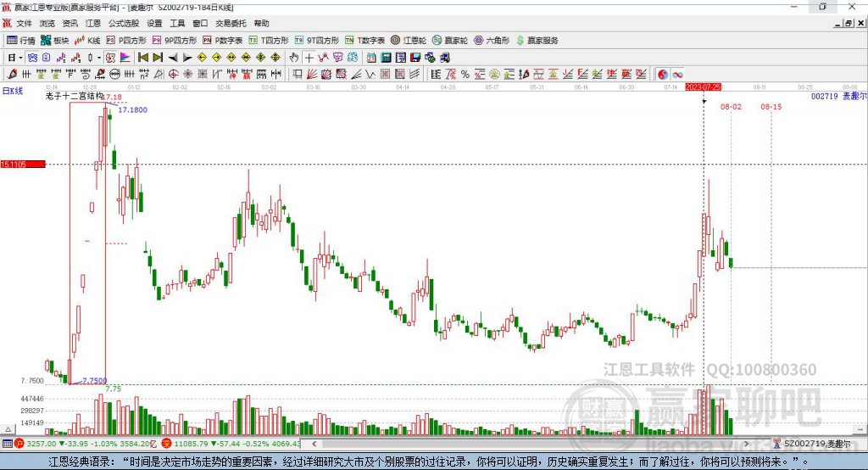Open the 设置 menu
Image resolution: width=868 pixels, height=470 pixels.
coord(154,23)
